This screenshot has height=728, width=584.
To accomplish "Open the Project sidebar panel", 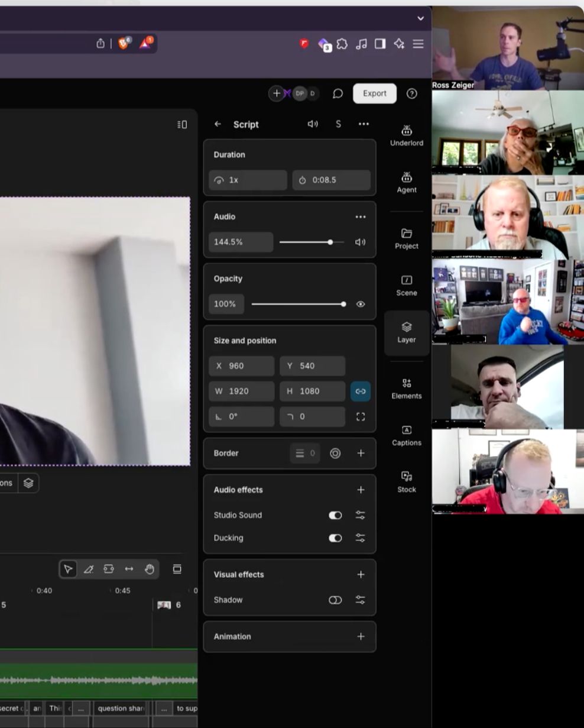I will (x=407, y=238).
